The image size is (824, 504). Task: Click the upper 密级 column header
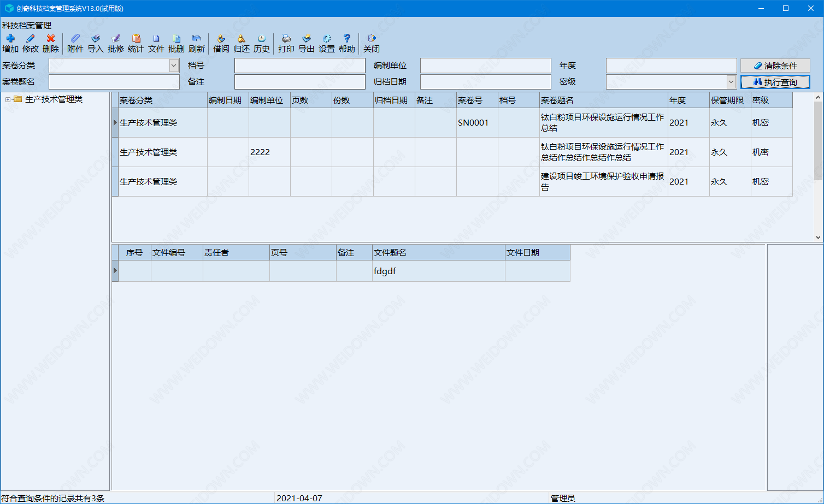(x=772, y=100)
